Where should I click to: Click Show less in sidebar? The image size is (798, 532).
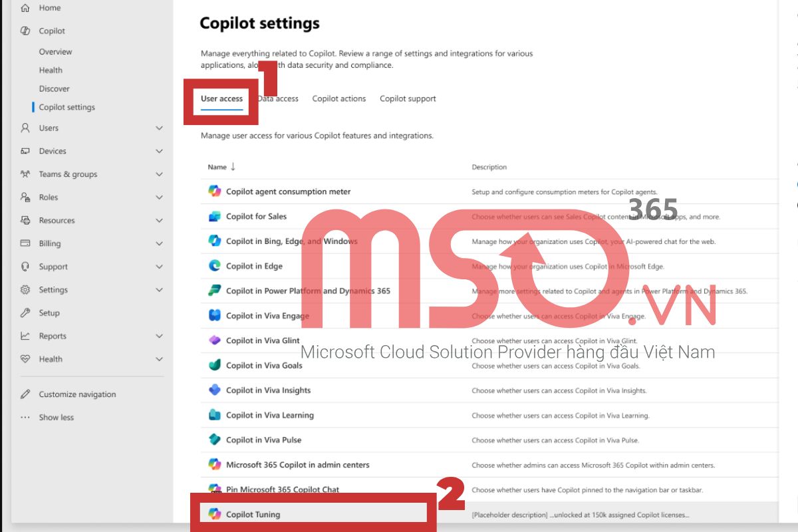tap(56, 418)
